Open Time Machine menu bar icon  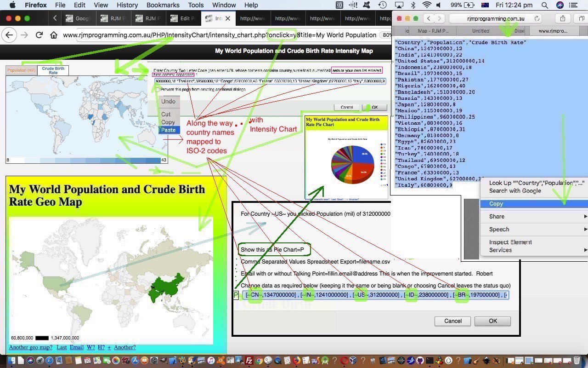click(x=382, y=5)
